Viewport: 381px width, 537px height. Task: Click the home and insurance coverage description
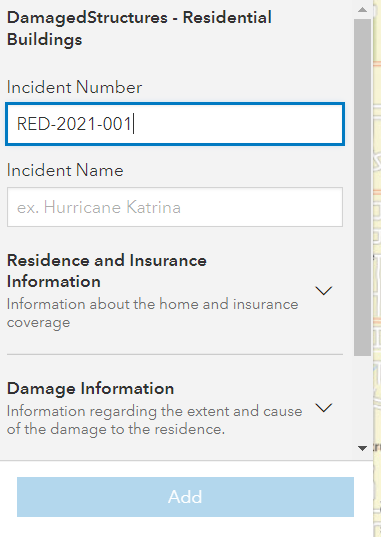[x=152, y=313]
